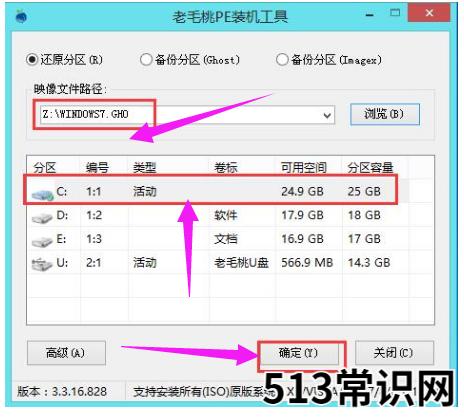Click the 浏览(B) browse button
The image size is (464, 419).
tap(385, 114)
